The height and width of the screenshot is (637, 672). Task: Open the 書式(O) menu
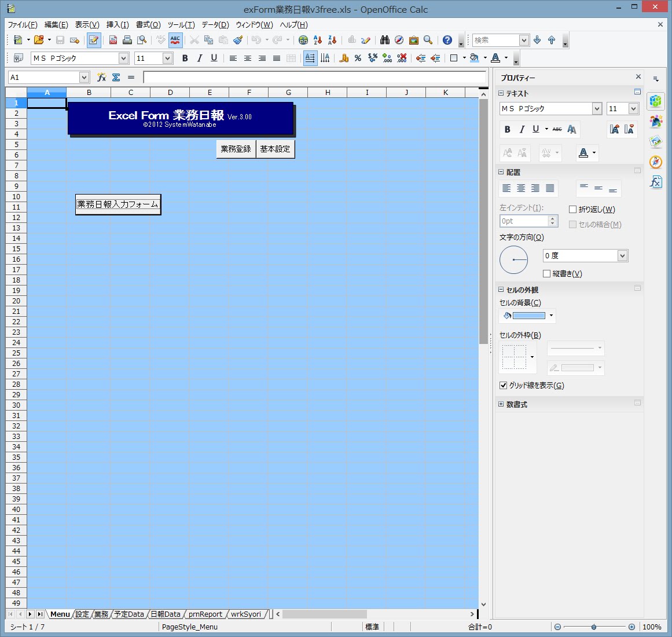tap(148, 25)
